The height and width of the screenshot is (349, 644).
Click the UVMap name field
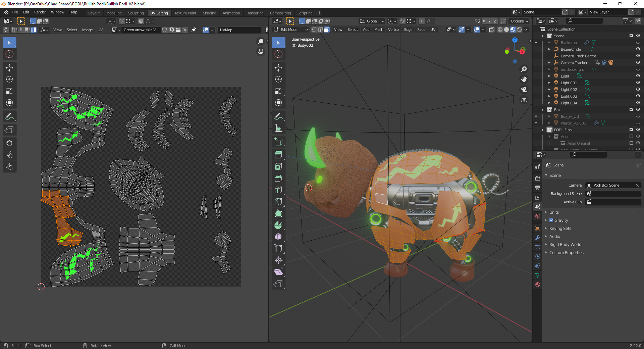pyautogui.click(x=239, y=30)
